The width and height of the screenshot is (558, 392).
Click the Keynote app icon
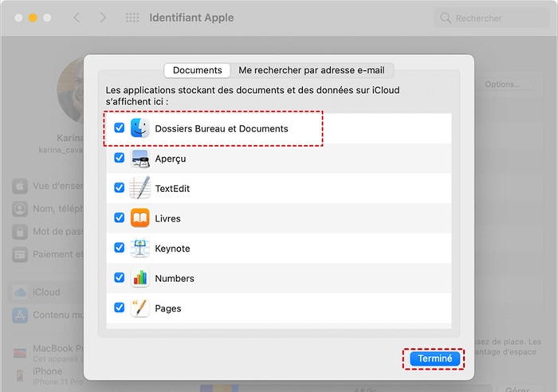[140, 249]
